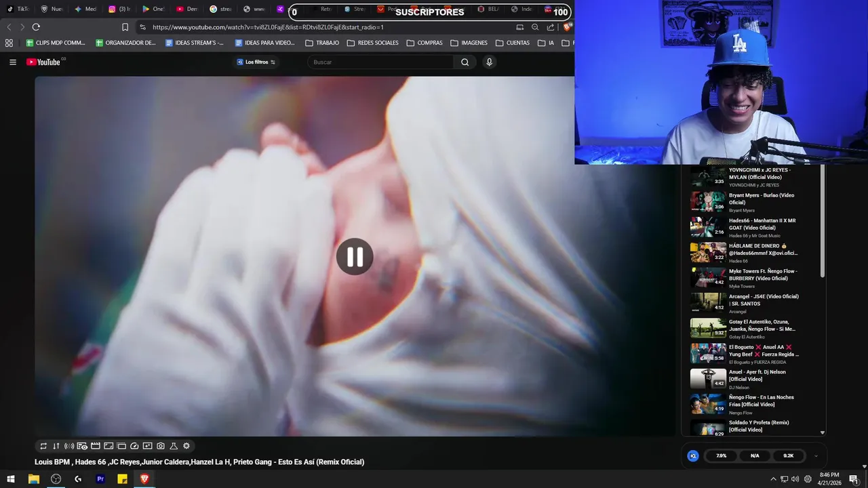Play Myke Towers BURBERRY thumbnail
This screenshot has height=488, width=868.
pos(708,278)
